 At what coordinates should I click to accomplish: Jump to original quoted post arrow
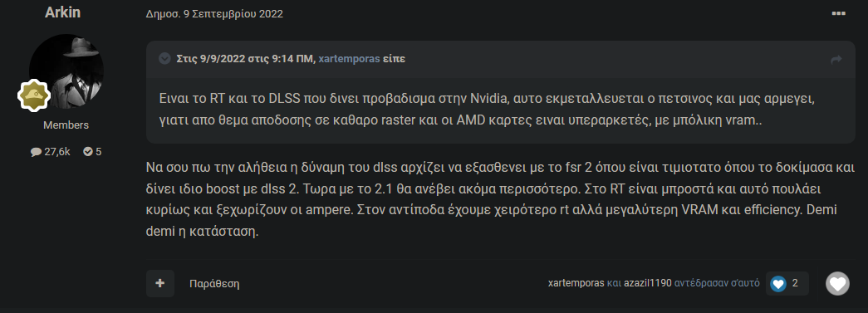tap(836, 59)
